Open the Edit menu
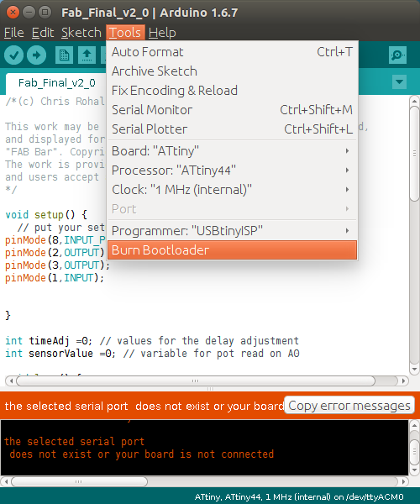The image size is (420, 504). [43, 33]
